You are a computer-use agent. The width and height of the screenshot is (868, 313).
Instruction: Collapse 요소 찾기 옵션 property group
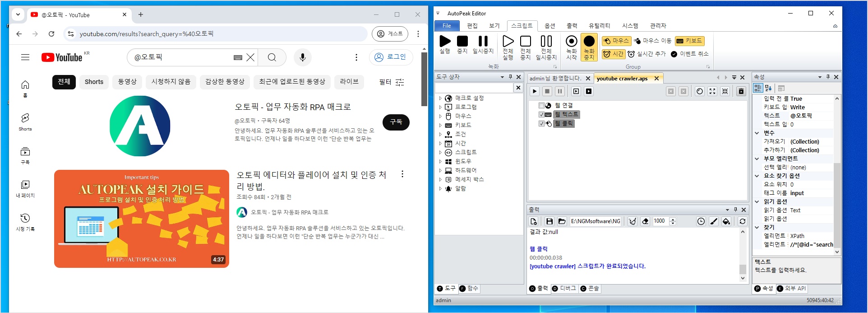(x=757, y=176)
